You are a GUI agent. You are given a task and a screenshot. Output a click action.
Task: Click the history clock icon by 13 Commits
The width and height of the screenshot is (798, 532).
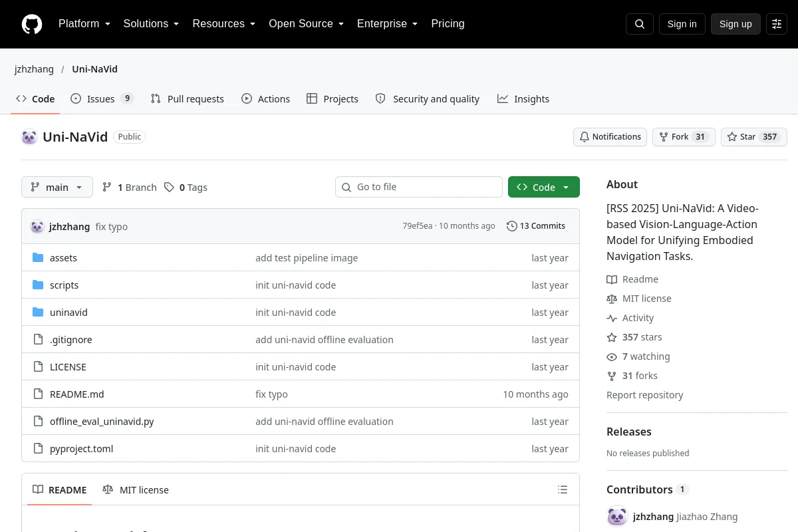pyautogui.click(x=512, y=226)
